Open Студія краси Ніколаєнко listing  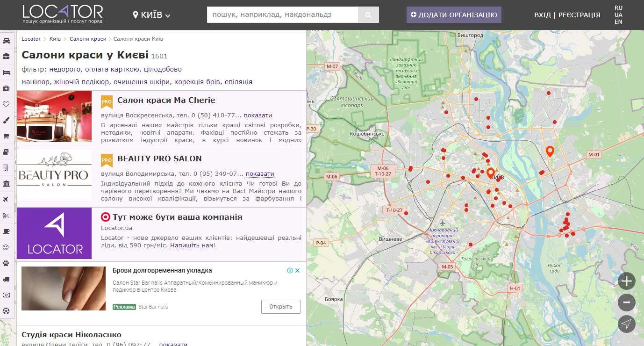point(72,335)
